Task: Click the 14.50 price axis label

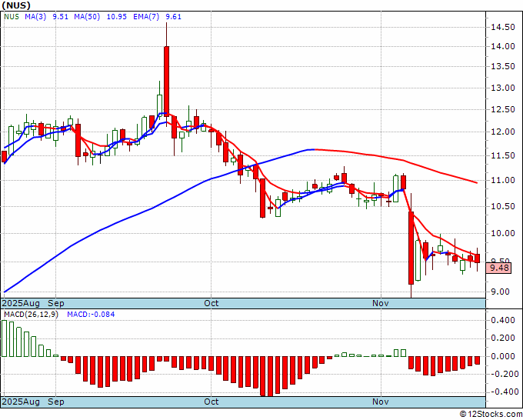Action: [503, 28]
